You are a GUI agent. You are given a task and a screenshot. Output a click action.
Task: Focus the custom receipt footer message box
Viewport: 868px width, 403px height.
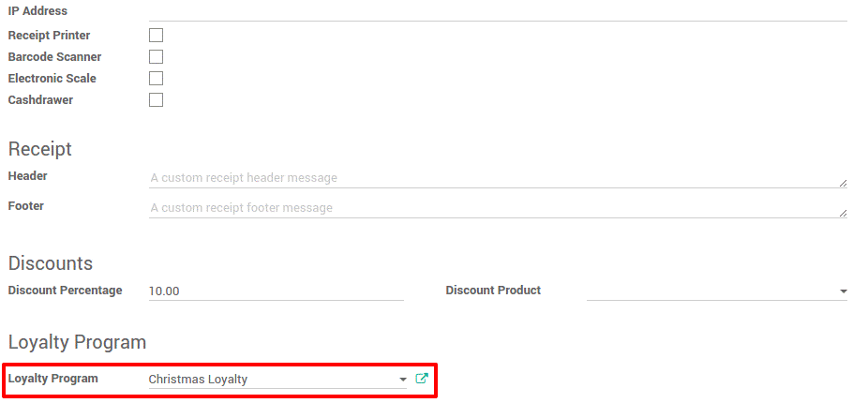pos(487,208)
